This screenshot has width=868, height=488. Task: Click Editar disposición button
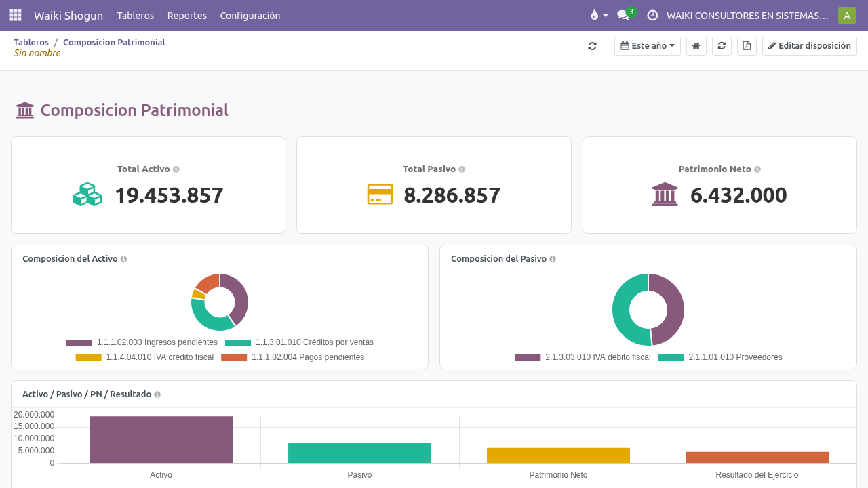(x=810, y=46)
